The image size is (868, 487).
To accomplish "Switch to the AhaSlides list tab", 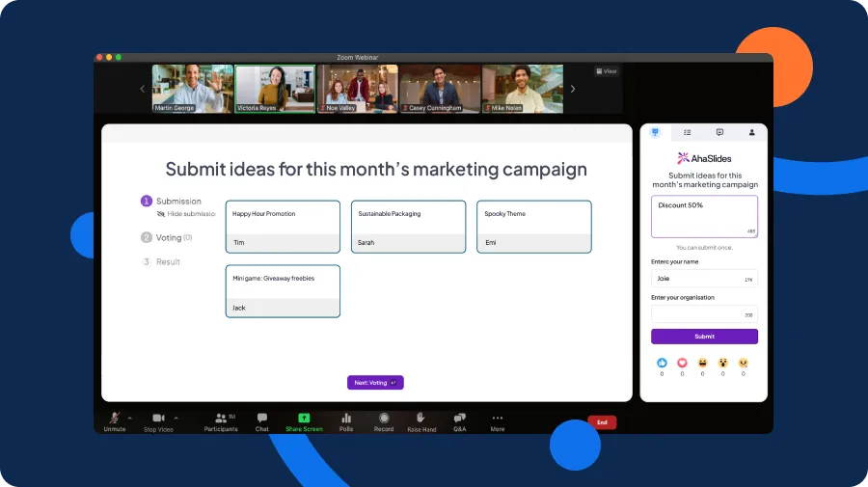I will [688, 132].
